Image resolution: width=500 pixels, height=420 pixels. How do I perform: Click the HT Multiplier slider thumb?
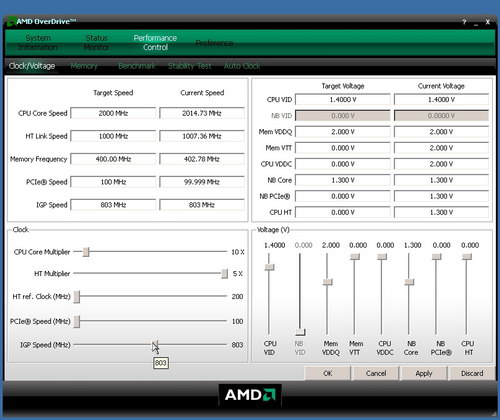(x=225, y=274)
